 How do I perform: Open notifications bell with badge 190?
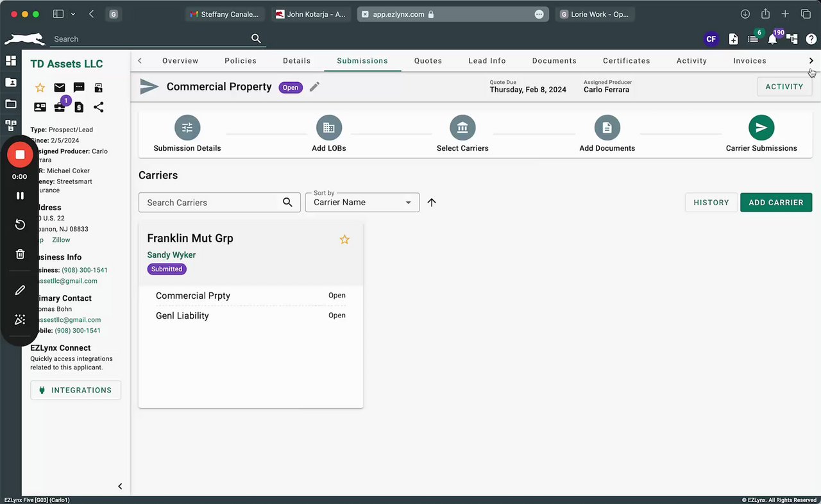click(x=772, y=39)
